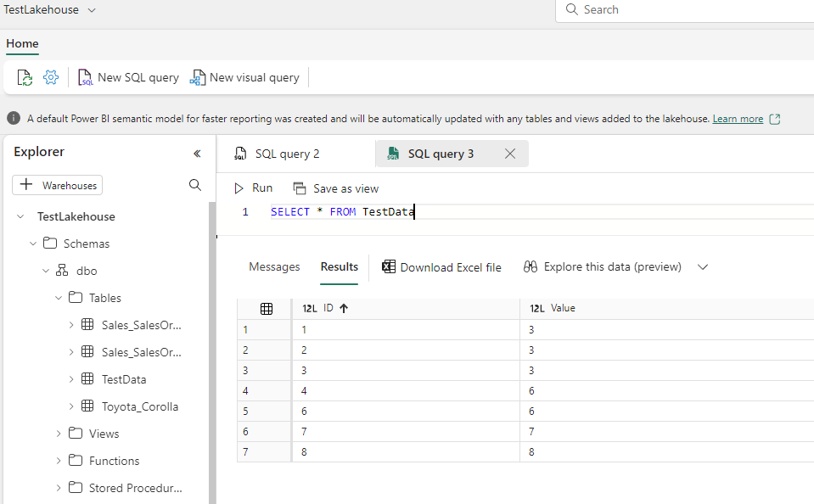Image resolution: width=814 pixels, height=504 pixels.
Task: Click New SQL query button label
Action: pos(138,77)
